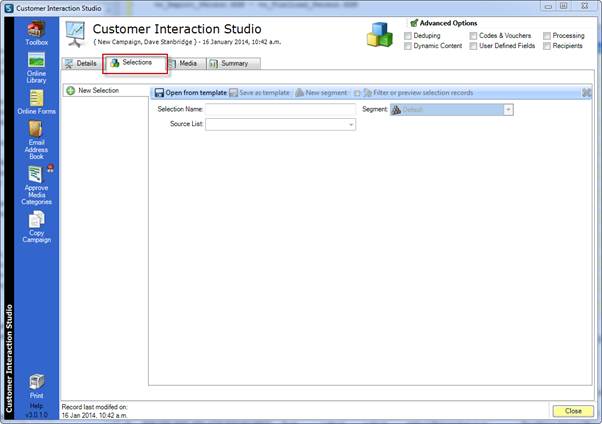Open the Online Library icon

coord(36,60)
